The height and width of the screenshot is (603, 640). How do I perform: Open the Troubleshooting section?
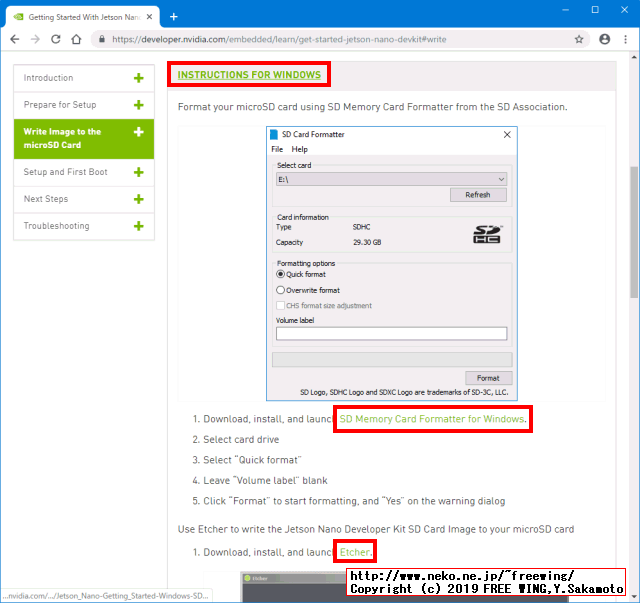(x=84, y=226)
